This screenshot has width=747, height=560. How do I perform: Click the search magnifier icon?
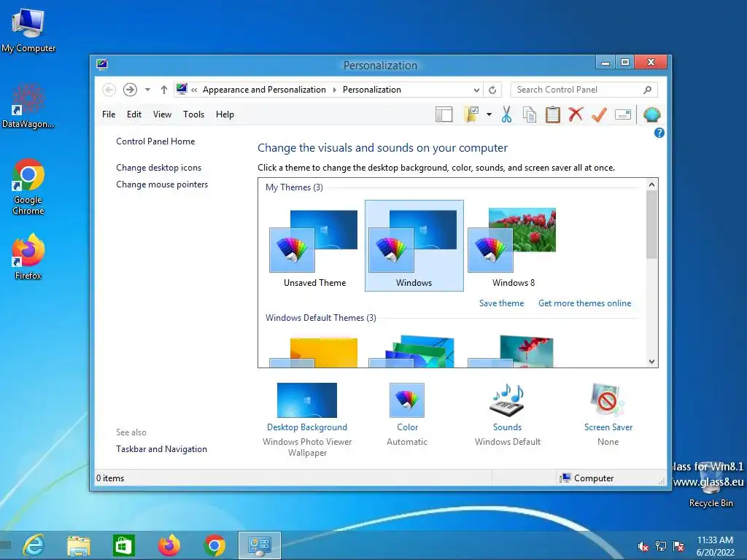point(648,90)
